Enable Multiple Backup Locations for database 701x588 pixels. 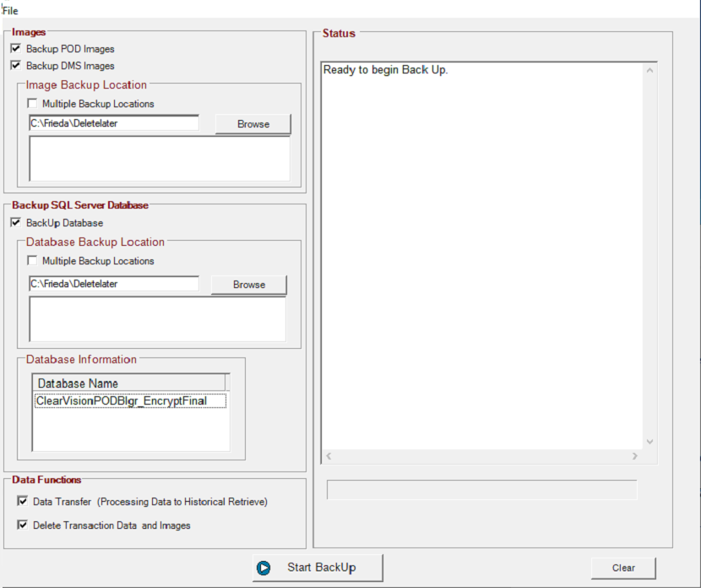[x=32, y=260]
